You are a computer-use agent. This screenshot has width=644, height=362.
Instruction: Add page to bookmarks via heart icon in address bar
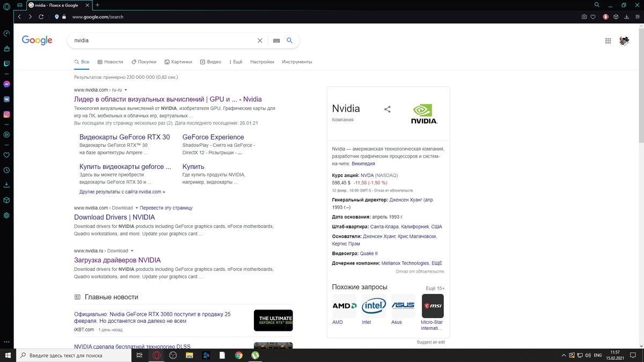[x=593, y=17]
